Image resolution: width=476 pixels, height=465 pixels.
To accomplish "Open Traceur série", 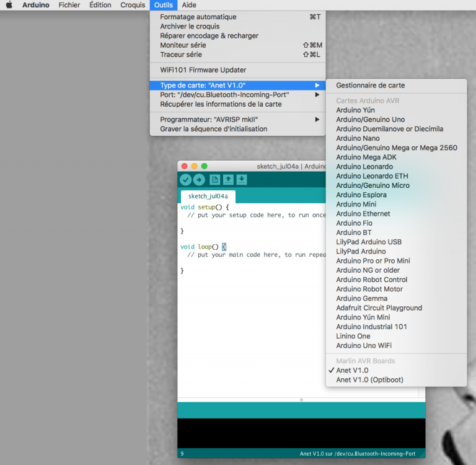I will (x=238, y=55).
